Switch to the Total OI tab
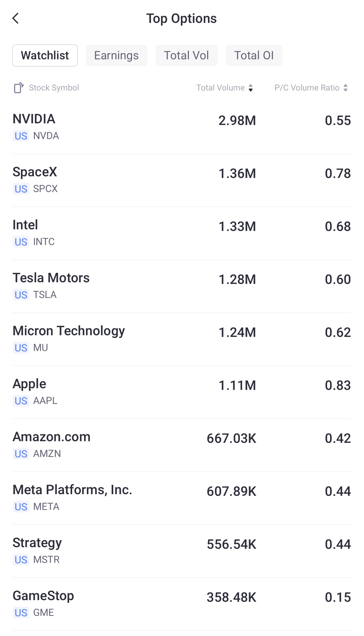Image resolution: width=364 pixels, height=636 pixels. [254, 55]
